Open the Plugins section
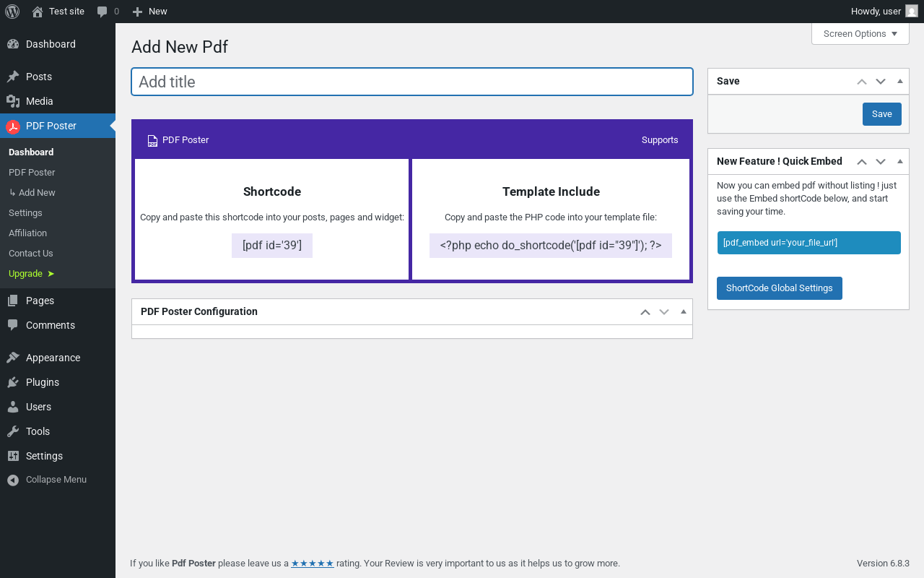This screenshot has height=578, width=924. pos(42,382)
